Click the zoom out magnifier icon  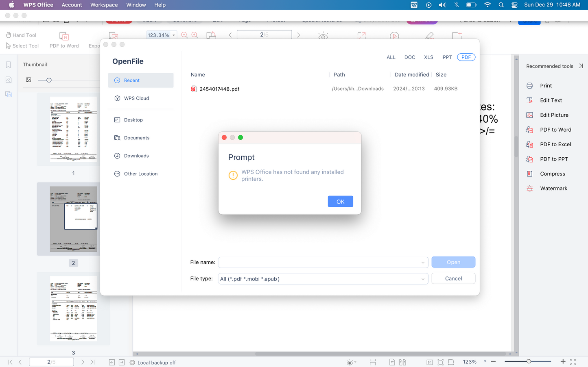coord(184,35)
